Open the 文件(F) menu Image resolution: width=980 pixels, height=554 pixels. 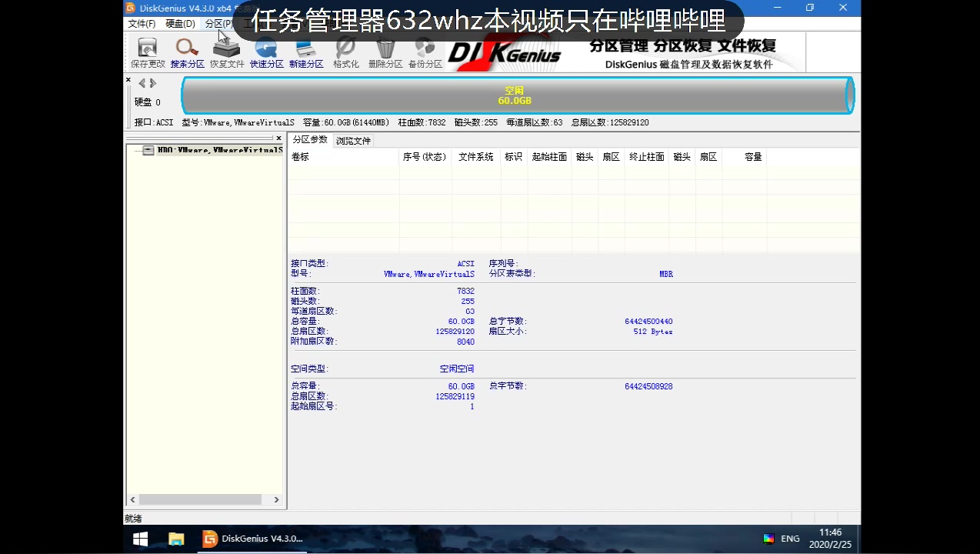click(x=142, y=23)
